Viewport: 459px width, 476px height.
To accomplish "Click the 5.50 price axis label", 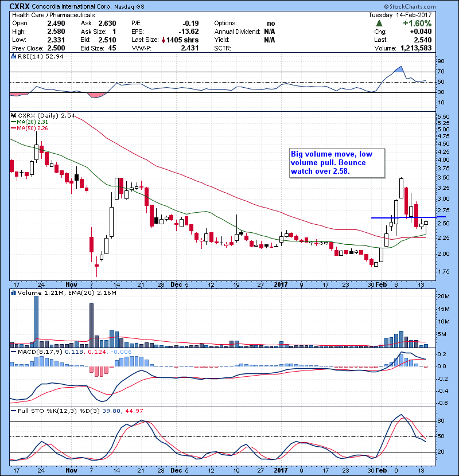I will (x=444, y=117).
